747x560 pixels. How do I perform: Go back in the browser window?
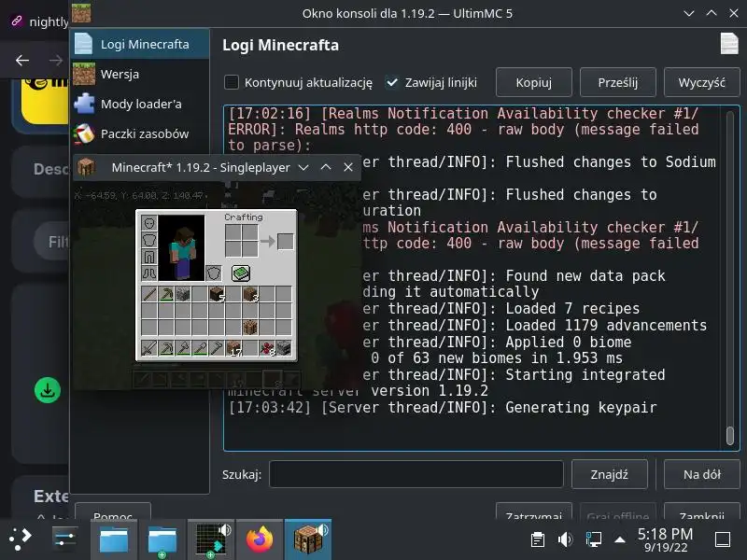point(22,60)
